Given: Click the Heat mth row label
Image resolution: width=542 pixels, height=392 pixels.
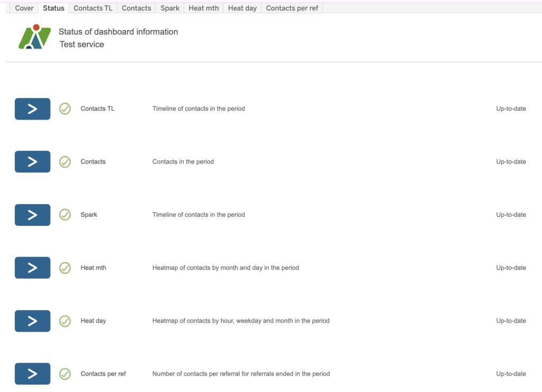Looking at the screenshot, I should [x=93, y=268].
